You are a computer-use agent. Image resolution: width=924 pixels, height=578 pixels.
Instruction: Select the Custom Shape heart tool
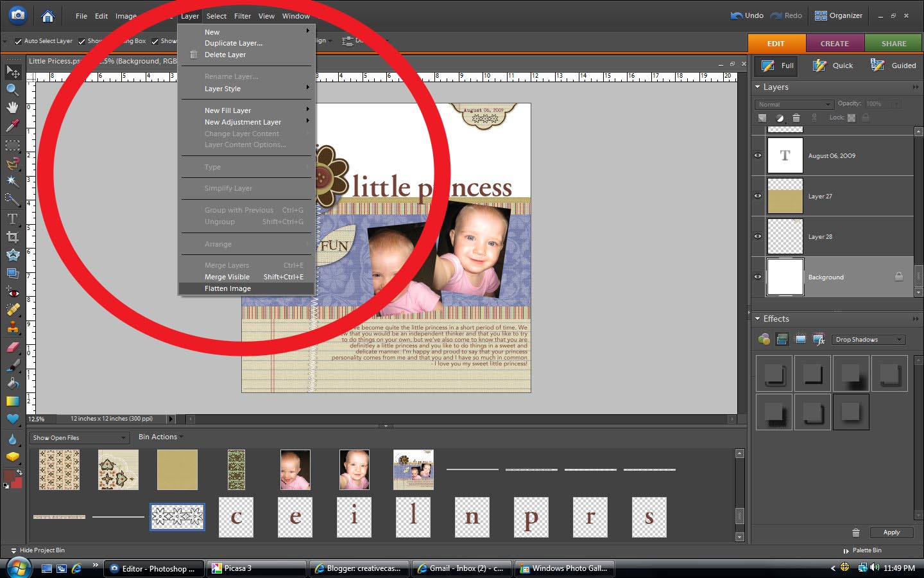click(x=12, y=419)
